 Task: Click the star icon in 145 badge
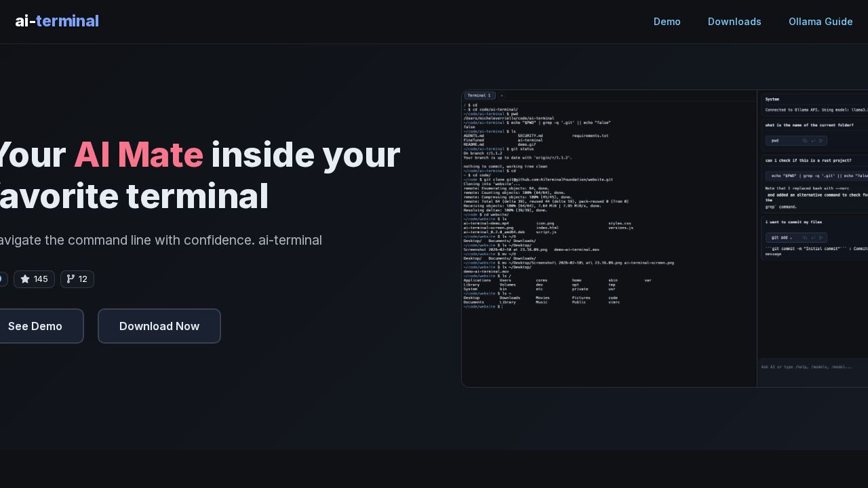coord(25,279)
